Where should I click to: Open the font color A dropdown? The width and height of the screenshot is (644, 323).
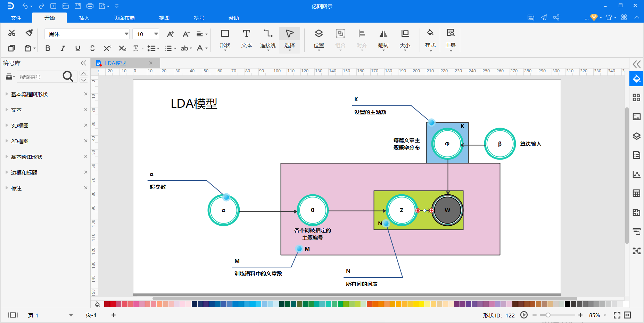pyautogui.click(x=202, y=48)
